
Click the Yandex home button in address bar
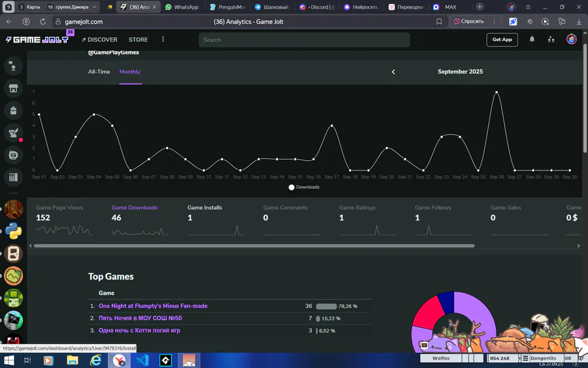pos(26,22)
